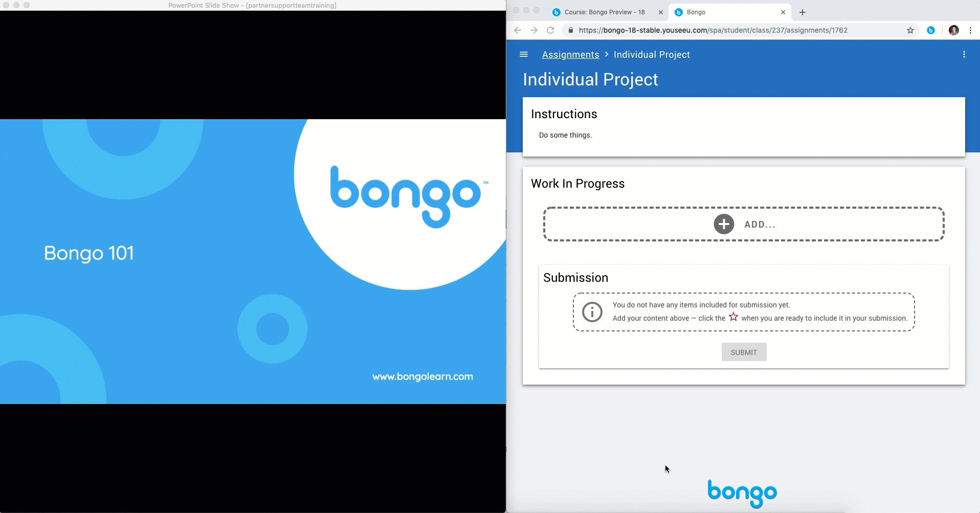Open the Chrome three-dot menu
Screen dimensions: 980x513
click(970, 30)
